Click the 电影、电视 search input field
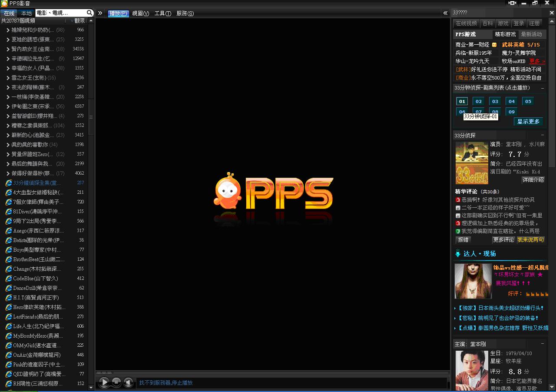Viewport: 556px width, 392px height. pyautogui.click(x=60, y=13)
